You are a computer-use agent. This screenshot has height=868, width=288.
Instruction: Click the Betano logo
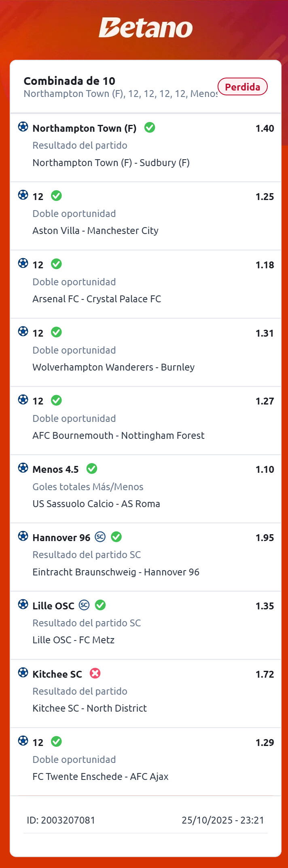click(x=146, y=28)
